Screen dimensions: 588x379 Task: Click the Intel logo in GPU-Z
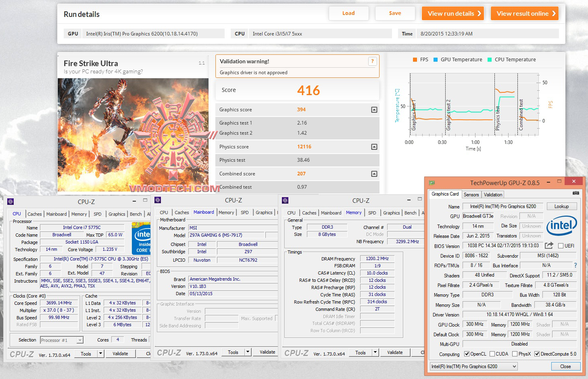click(x=561, y=225)
